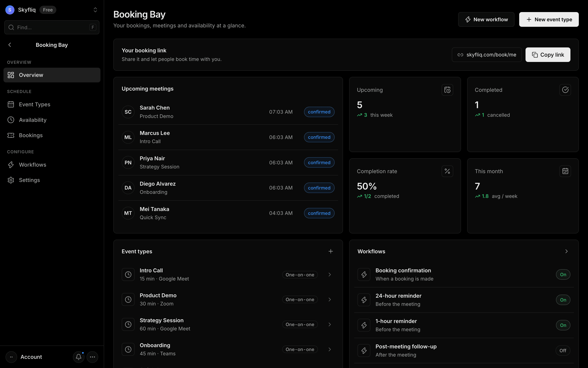Click the Completion rate percent icon
The height and width of the screenshot is (368, 588).
click(447, 171)
